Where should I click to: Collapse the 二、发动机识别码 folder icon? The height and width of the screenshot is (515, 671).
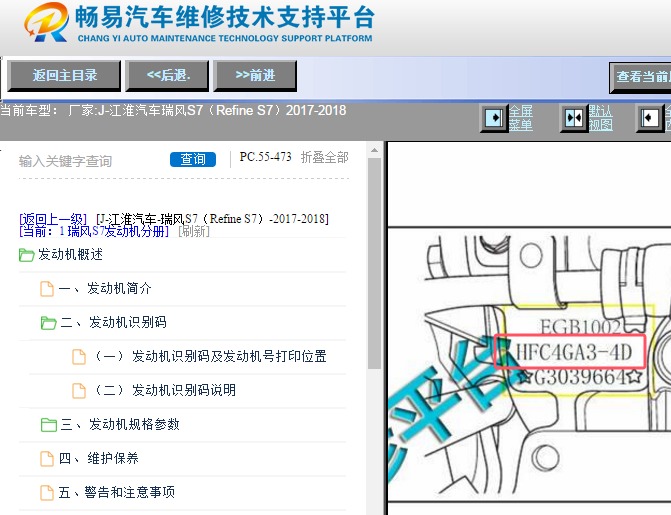coord(48,322)
